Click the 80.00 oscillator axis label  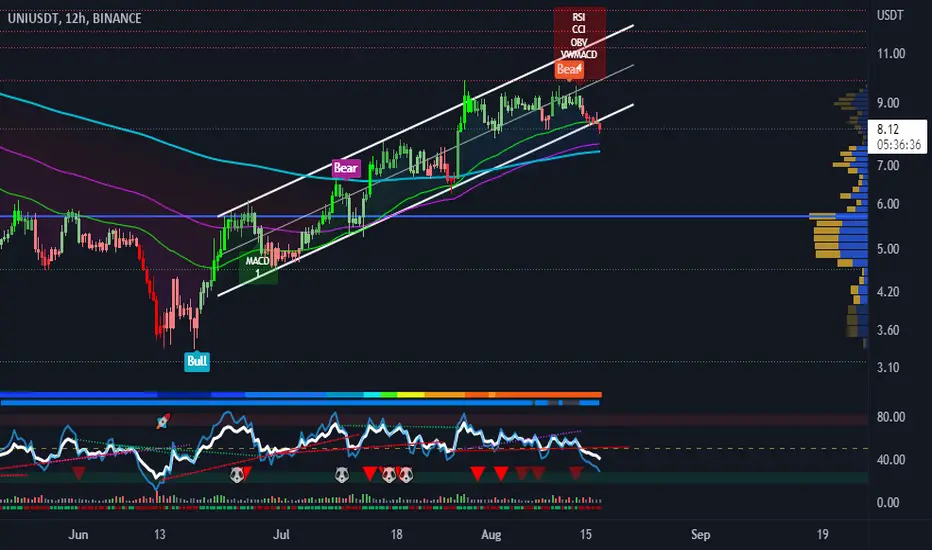pyautogui.click(x=891, y=417)
